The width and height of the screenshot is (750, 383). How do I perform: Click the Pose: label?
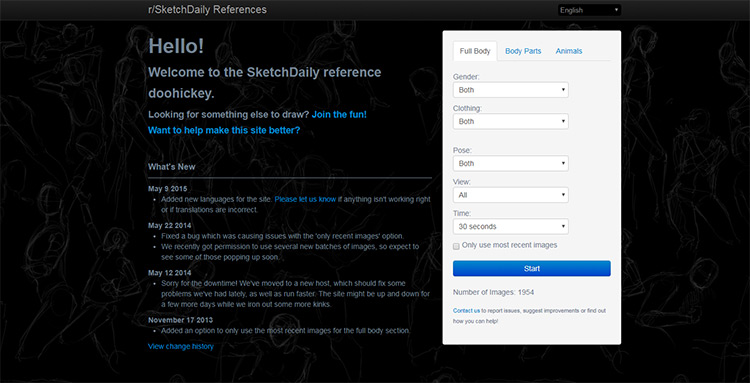click(x=463, y=150)
